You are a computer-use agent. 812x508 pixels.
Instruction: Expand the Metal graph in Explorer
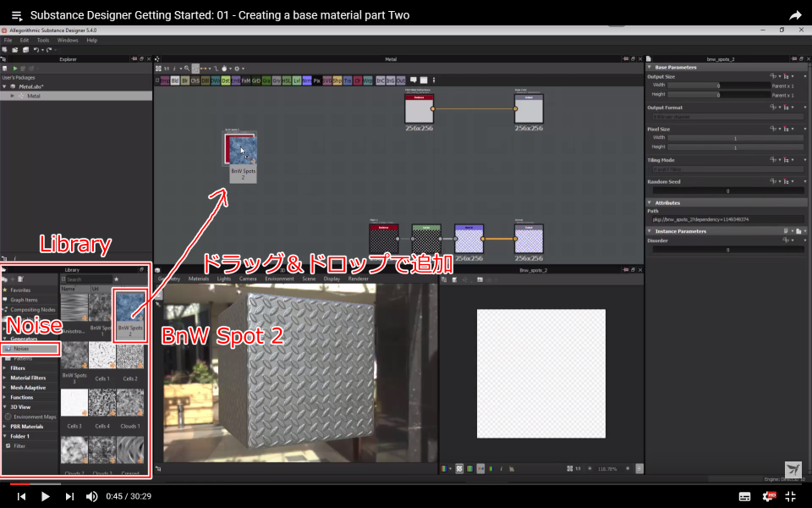coord(13,96)
